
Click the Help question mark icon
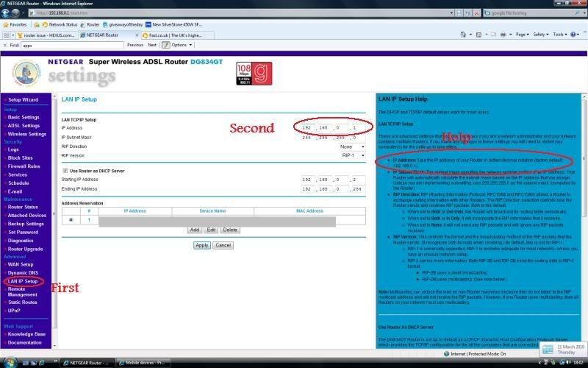573,34
